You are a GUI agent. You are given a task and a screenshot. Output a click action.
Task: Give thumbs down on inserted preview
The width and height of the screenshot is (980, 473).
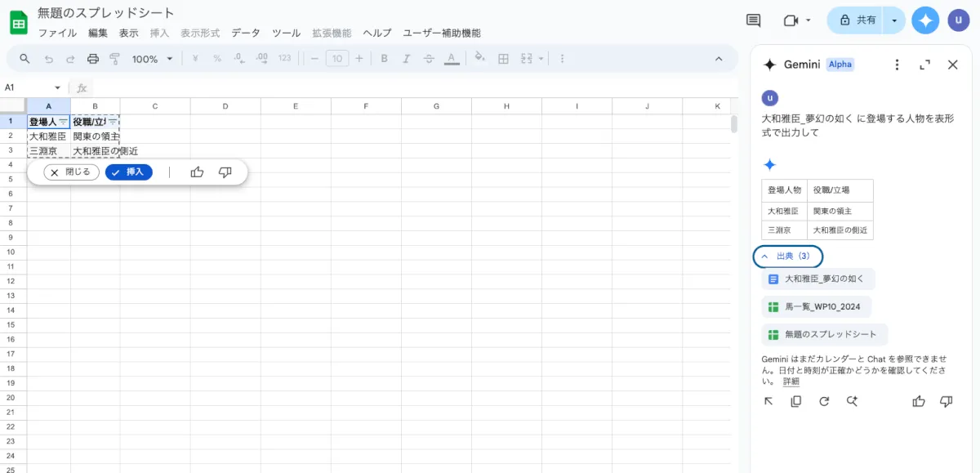[x=225, y=172]
